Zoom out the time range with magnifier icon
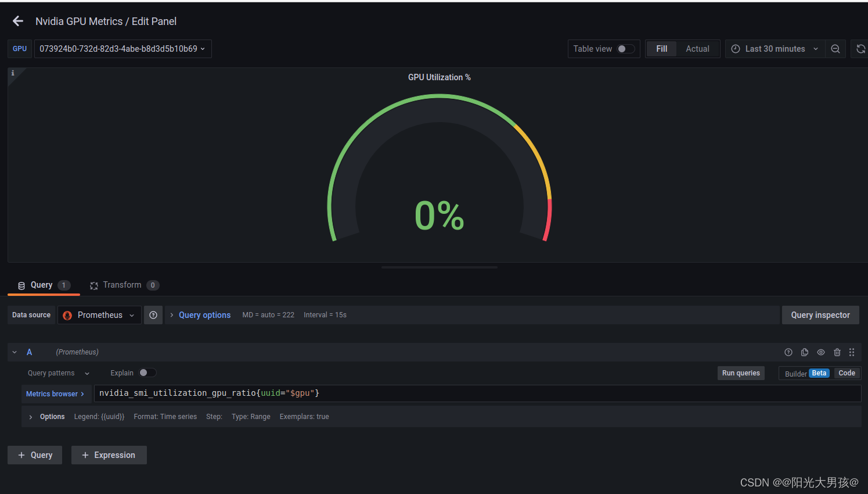This screenshot has height=494, width=868. tap(835, 49)
